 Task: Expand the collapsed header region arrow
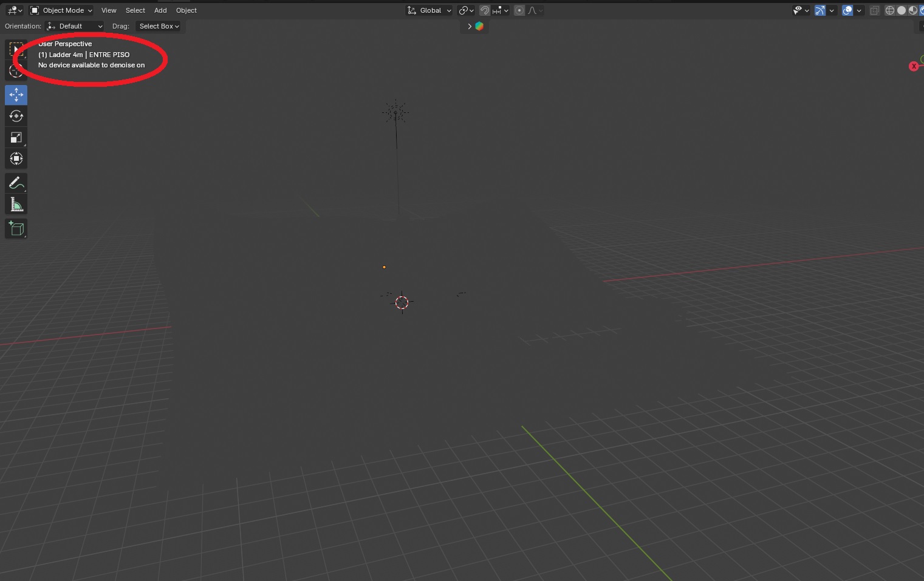[x=470, y=26]
